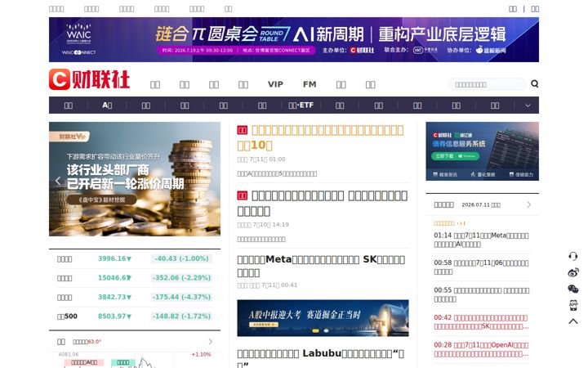588x368 pixels.
Task: Click index value 8503.97
Action: tap(114, 316)
